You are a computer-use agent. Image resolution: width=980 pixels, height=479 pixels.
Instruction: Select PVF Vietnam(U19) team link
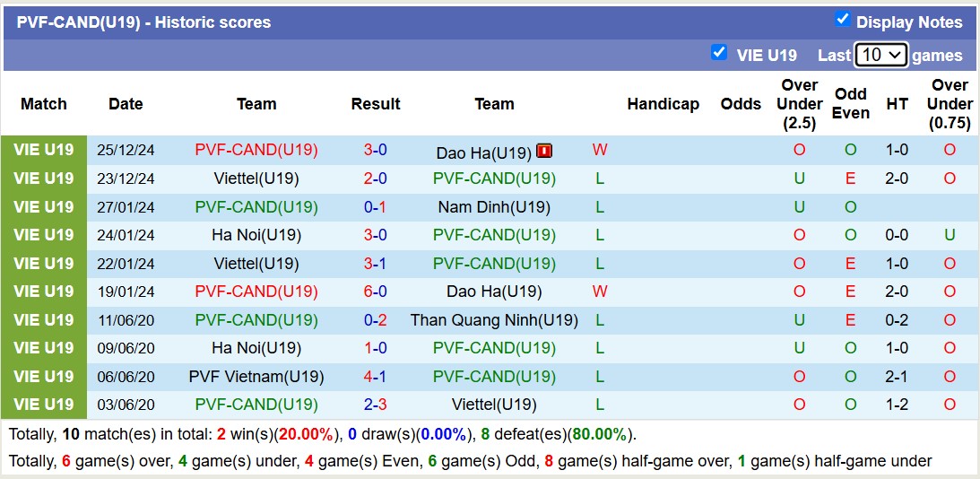point(256,377)
